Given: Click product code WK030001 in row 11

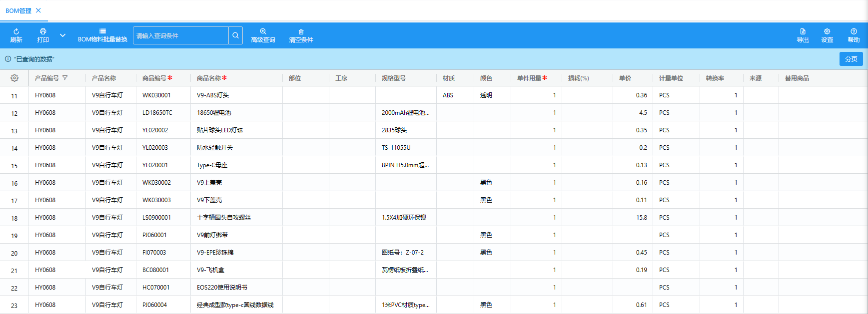Looking at the screenshot, I should (x=156, y=95).
